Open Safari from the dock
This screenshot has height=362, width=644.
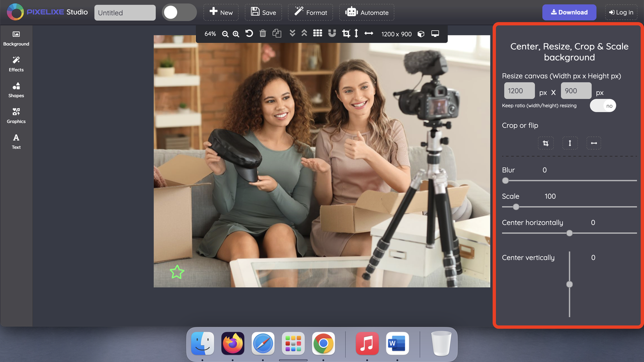[x=263, y=344]
